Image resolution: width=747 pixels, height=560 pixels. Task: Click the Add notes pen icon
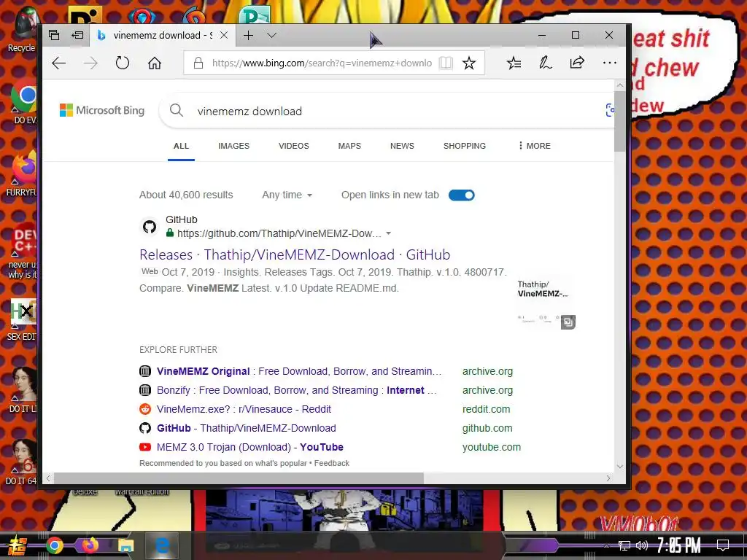click(x=546, y=63)
